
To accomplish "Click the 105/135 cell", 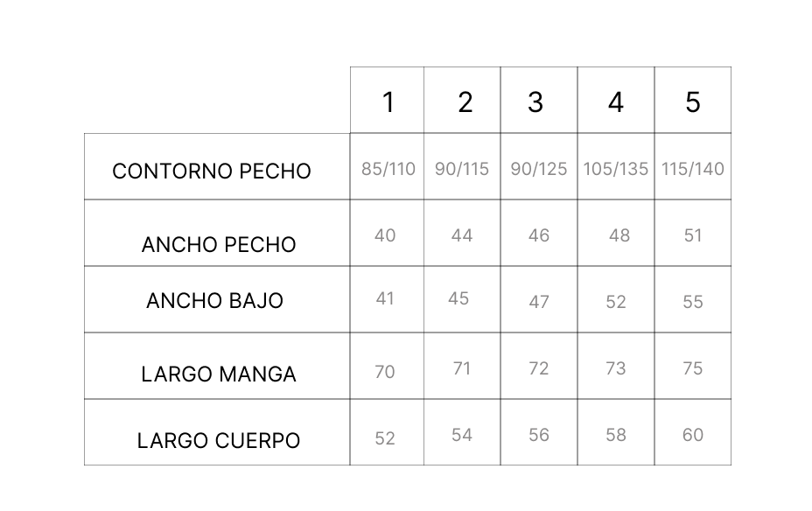I will click(616, 169).
